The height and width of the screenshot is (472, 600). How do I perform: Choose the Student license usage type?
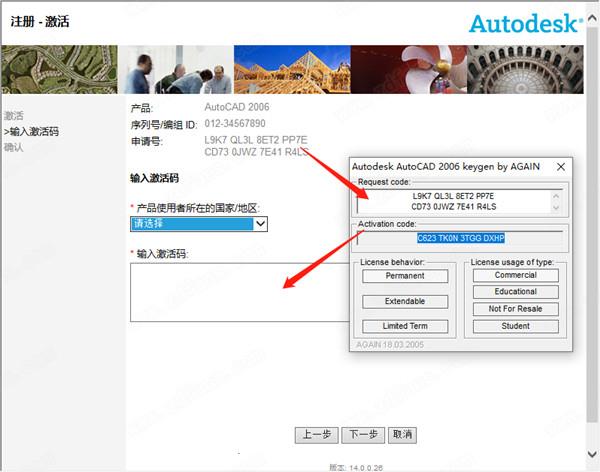[515, 326]
